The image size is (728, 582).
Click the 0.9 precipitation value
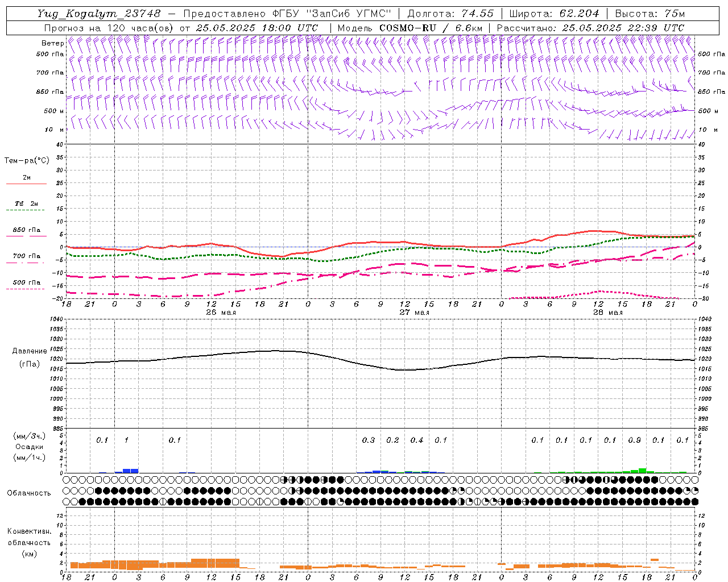coord(634,440)
